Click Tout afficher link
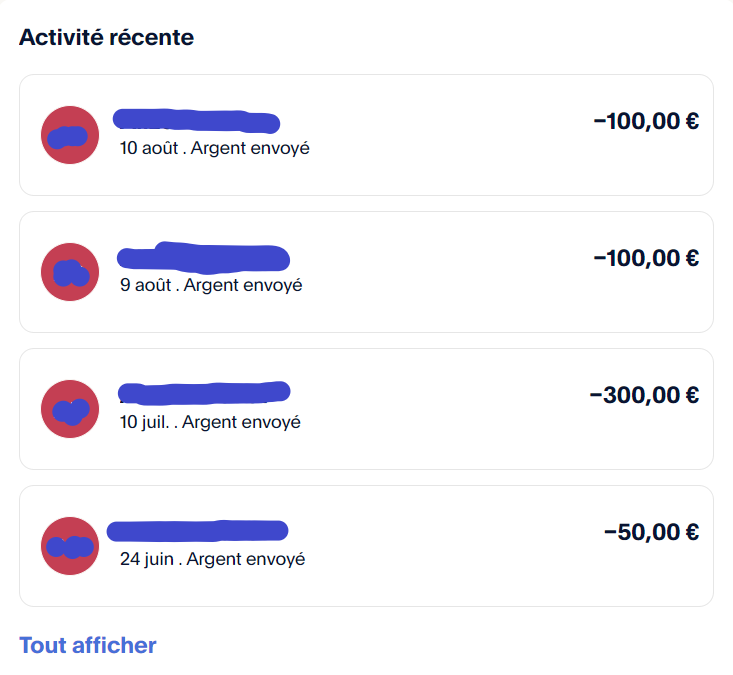 tap(87, 646)
